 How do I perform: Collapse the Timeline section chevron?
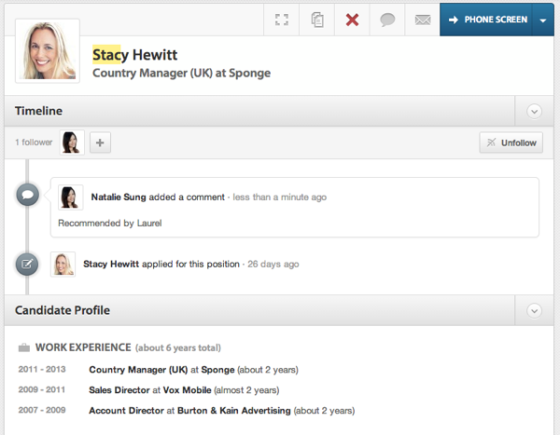tap(534, 111)
